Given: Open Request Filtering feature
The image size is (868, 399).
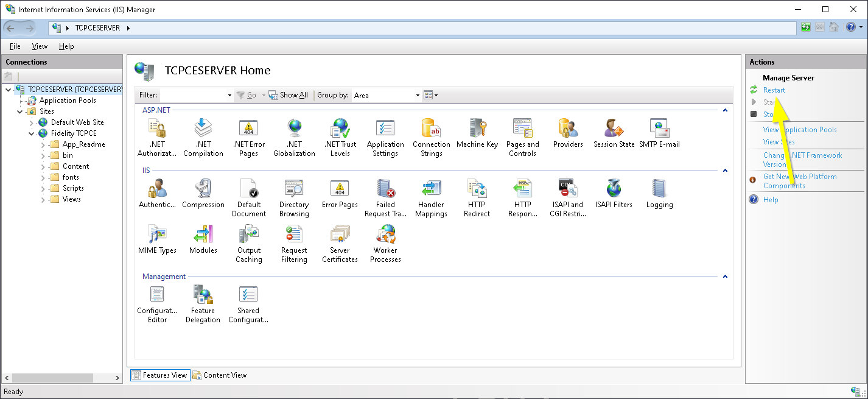Looking at the screenshot, I should click(x=294, y=244).
